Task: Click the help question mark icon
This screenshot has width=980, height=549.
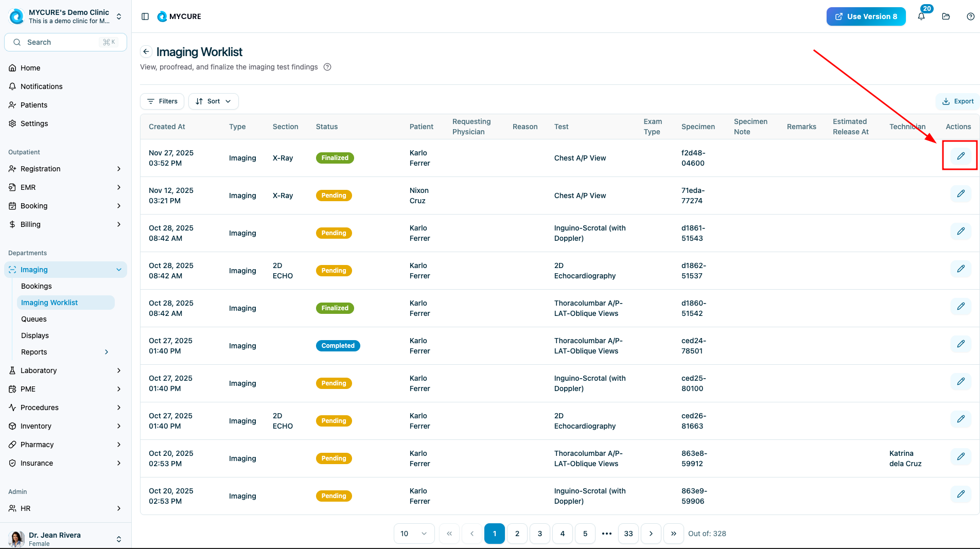Action: [970, 16]
